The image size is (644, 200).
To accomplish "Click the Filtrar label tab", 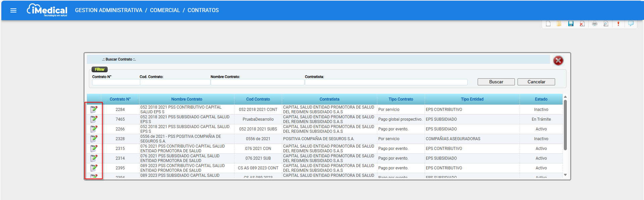I will point(100,70).
